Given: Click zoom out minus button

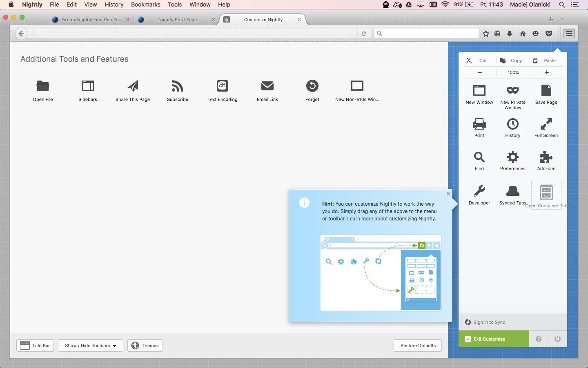Looking at the screenshot, I should 480,72.
